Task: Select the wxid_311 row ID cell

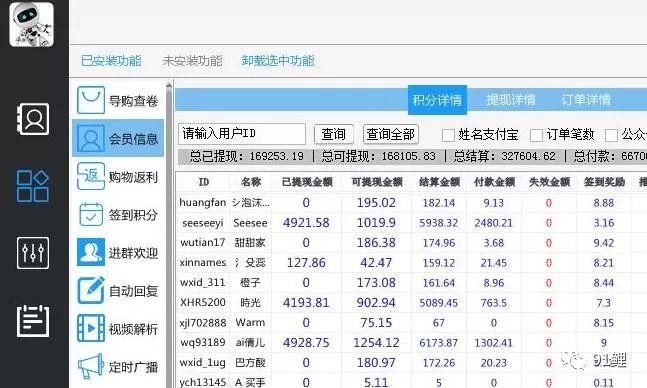Action: point(203,283)
